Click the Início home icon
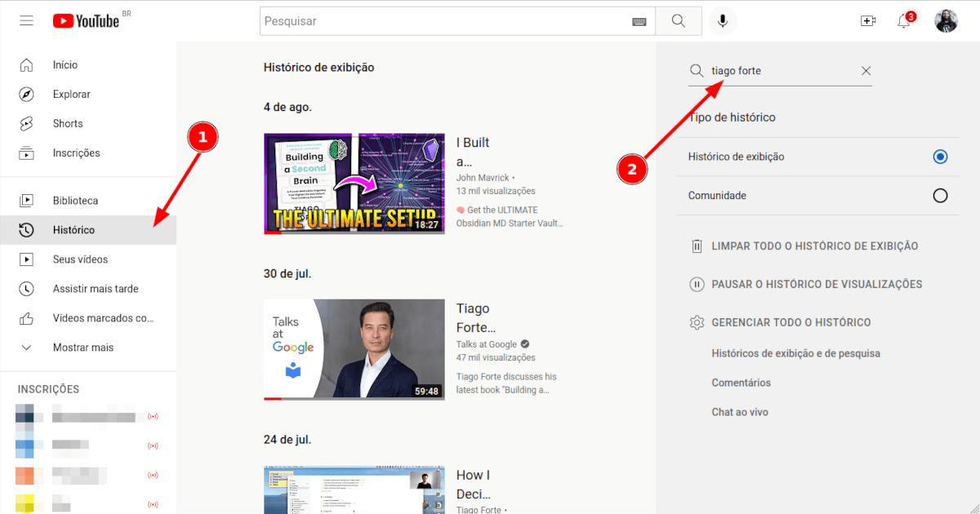Screen dimensions: 980x514 click(26, 64)
